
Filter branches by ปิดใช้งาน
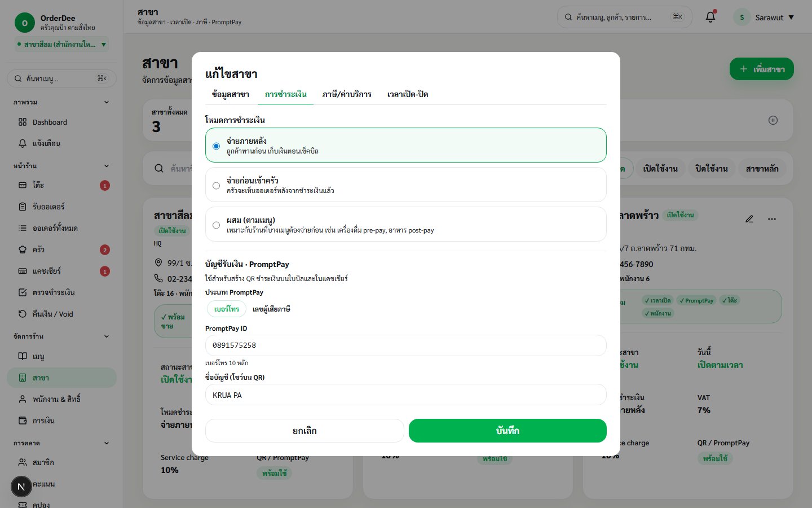click(712, 168)
